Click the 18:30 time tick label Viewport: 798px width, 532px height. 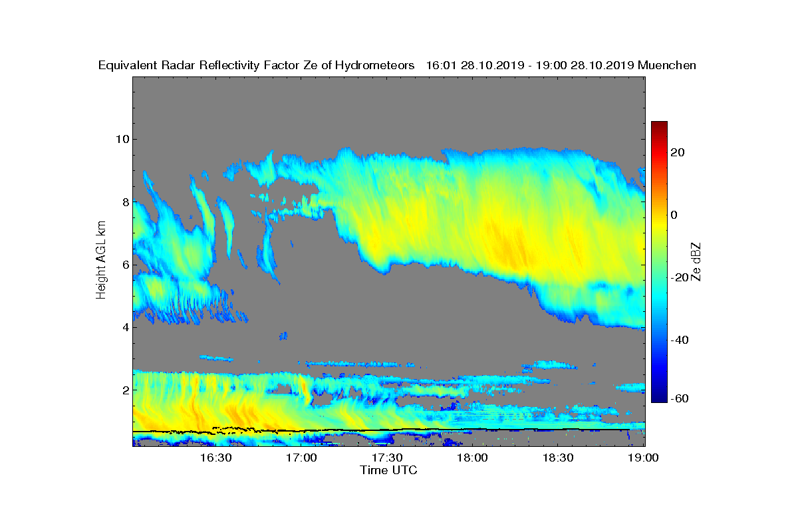[558, 458]
